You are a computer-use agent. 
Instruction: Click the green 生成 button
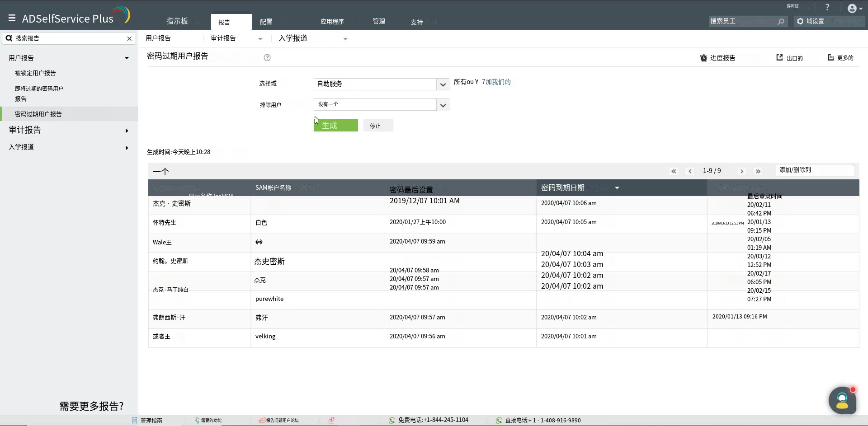coord(335,126)
